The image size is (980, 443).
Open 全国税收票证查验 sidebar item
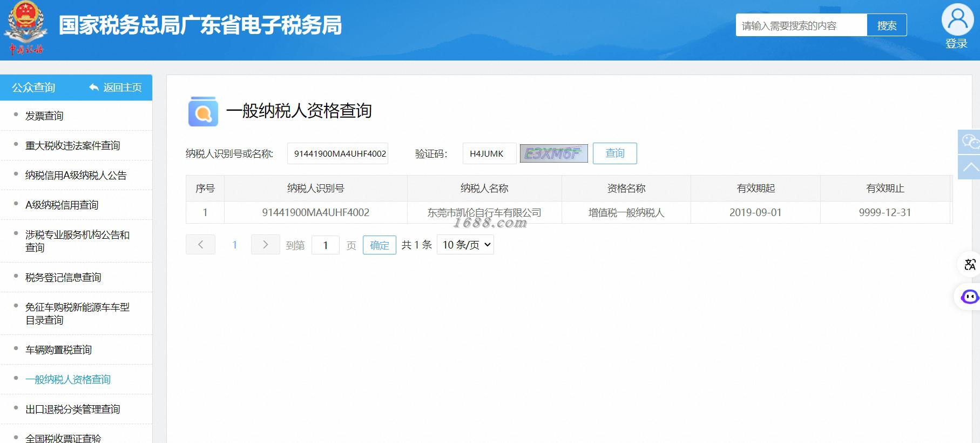coord(63,438)
